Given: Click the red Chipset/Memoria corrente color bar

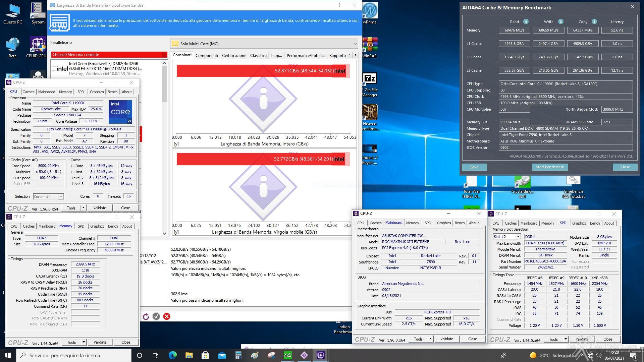Looking at the screenshot, I should click(x=109, y=55).
